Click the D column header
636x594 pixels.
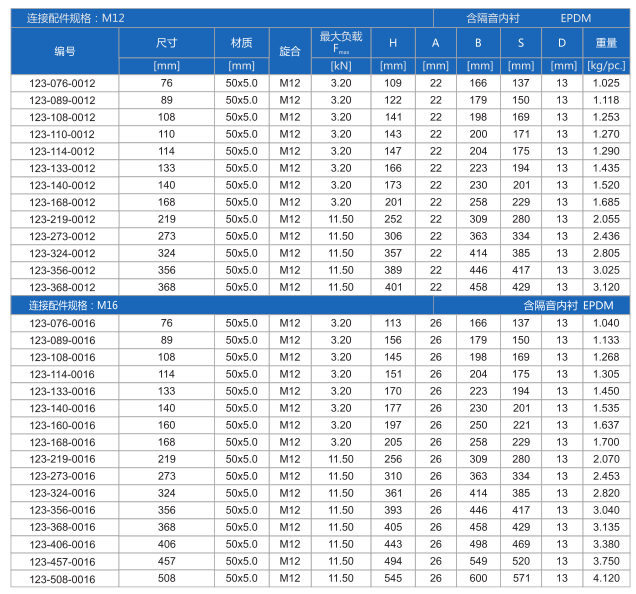pyautogui.click(x=562, y=43)
